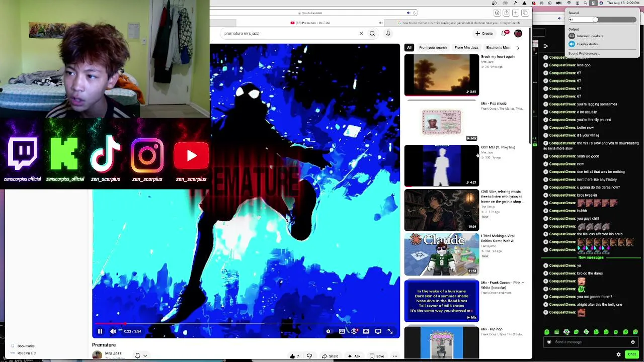Dislike the Premature video
Image resolution: width=644 pixels, height=362 pixels.
[309, 356]
